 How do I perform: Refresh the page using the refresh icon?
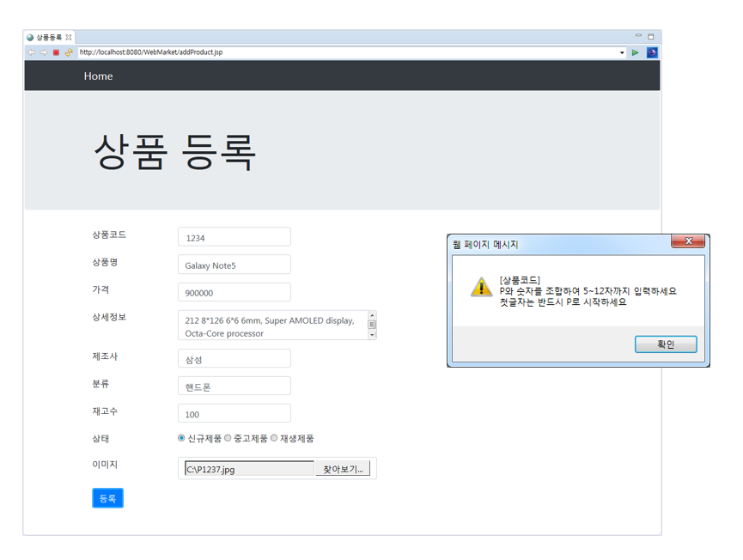tap(69, 52)
